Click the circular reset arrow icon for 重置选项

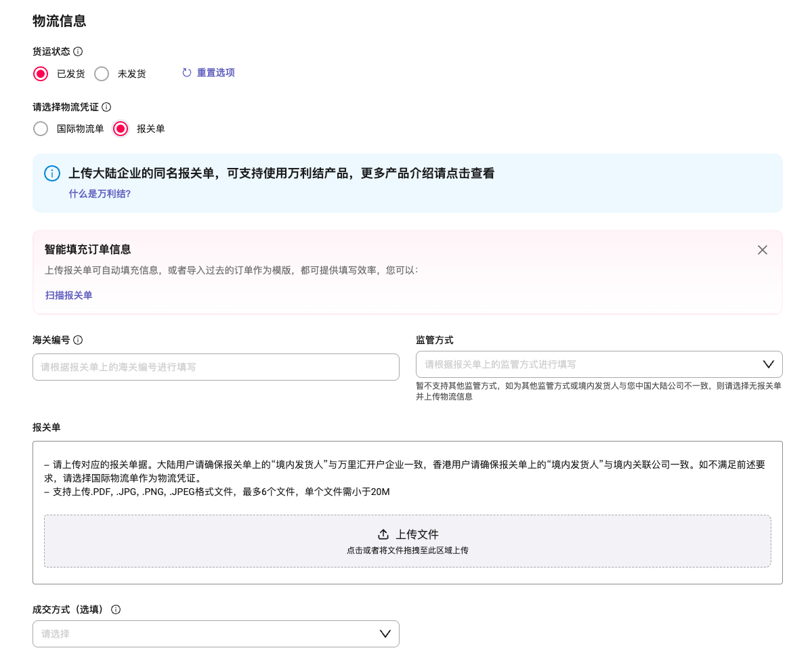point(187,72)
